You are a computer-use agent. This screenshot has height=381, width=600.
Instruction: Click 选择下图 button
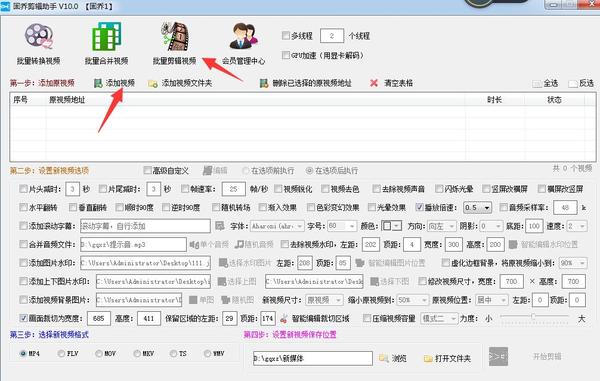pos(390,282)
